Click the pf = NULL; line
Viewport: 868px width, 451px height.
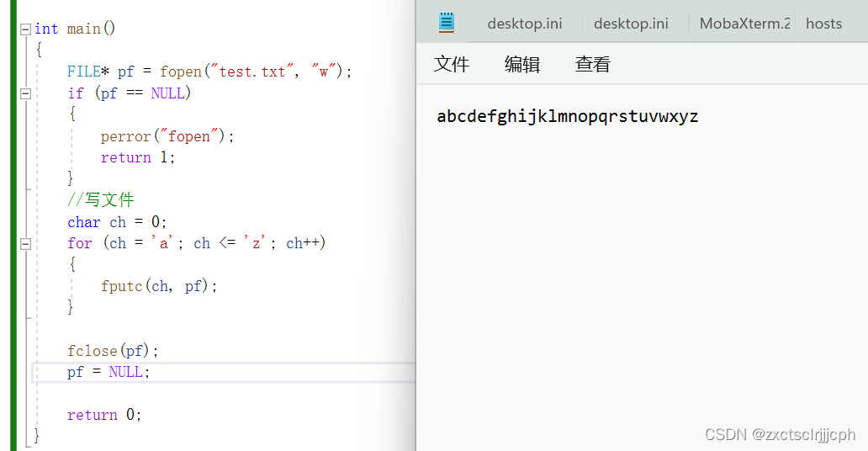(108, 372)
